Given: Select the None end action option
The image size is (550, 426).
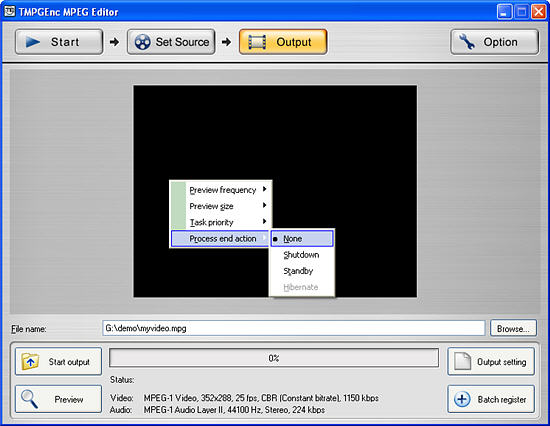Looking at the screenshot, I should click(x=302, y=239).
